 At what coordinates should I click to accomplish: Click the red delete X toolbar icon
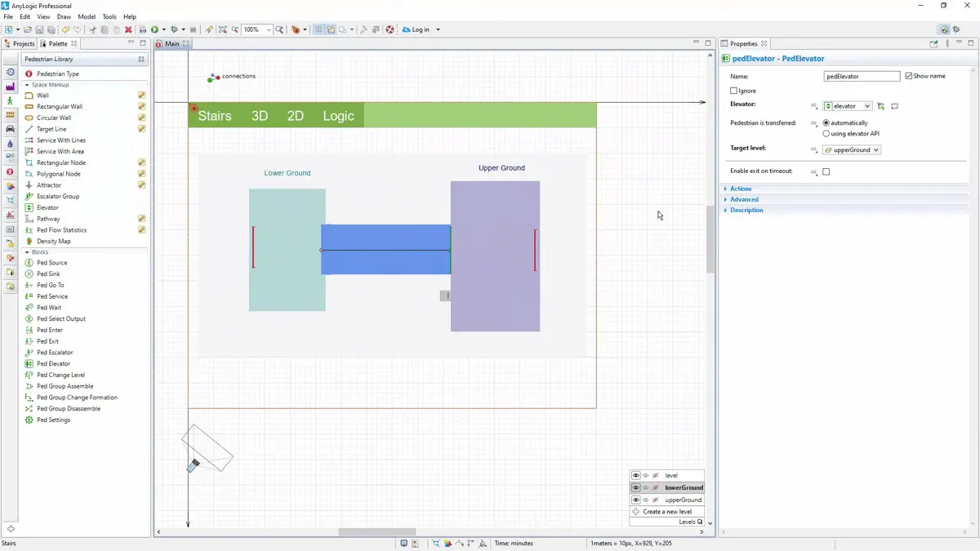(x=128, y=29)
